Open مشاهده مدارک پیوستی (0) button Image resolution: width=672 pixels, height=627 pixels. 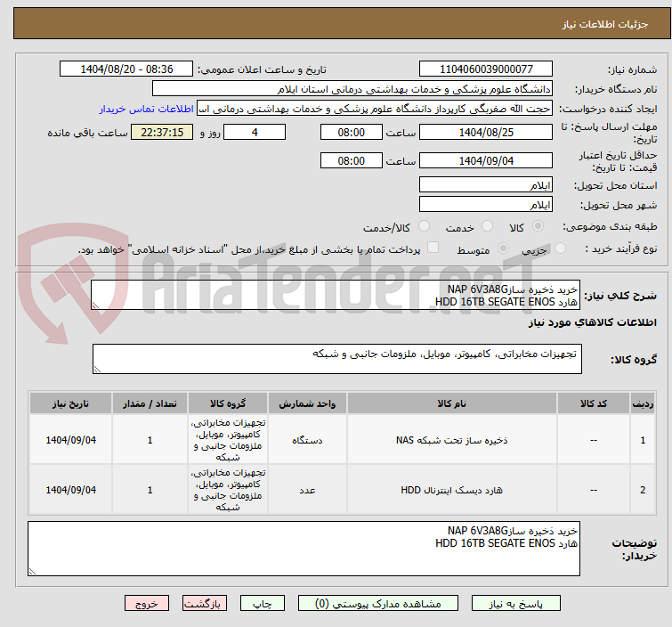378,604
